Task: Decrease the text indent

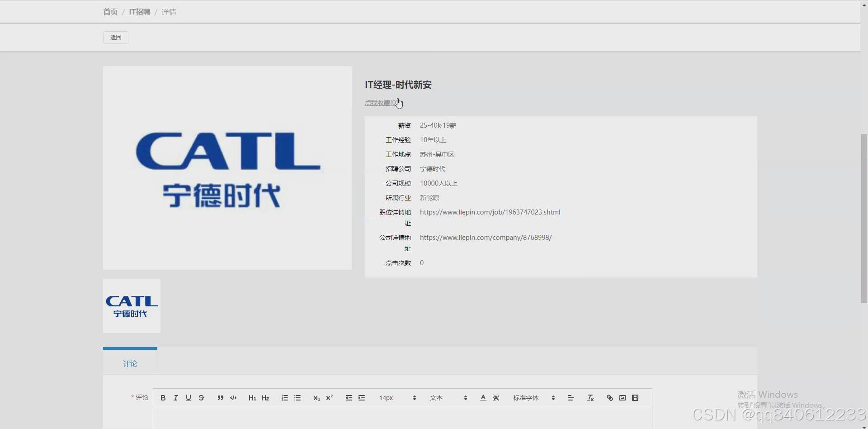Action: tap(349, 398)
